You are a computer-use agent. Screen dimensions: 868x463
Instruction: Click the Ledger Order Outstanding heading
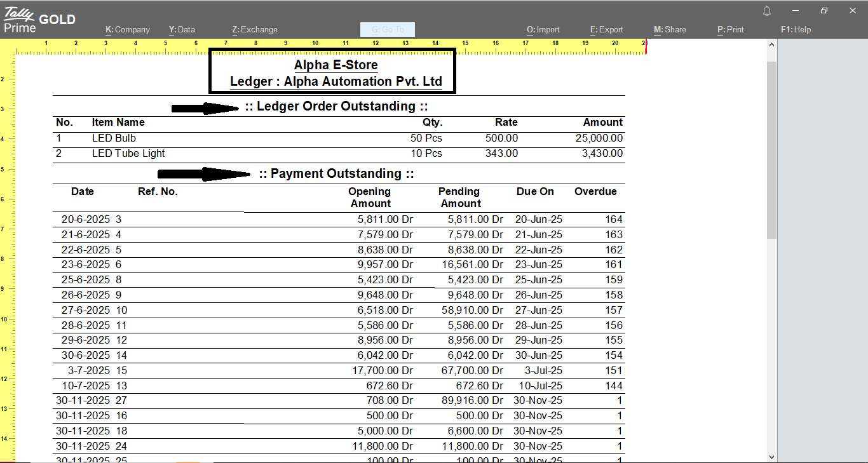(x=336, y=106)
